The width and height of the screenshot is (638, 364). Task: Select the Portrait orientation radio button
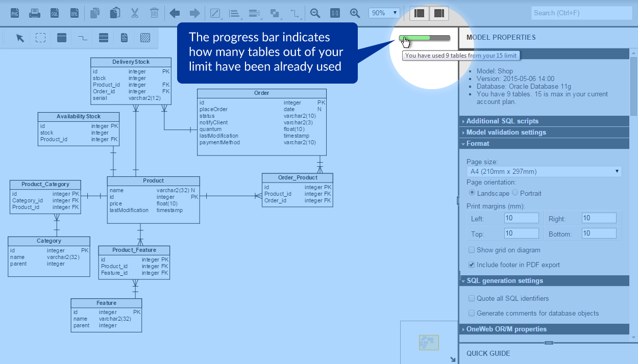click(515, 193)
